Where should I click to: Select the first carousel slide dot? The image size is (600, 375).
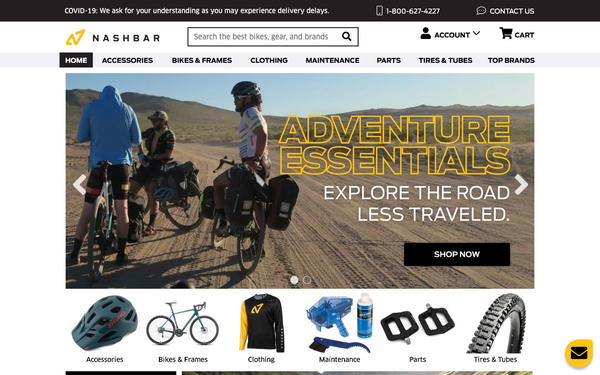point(294,280)
